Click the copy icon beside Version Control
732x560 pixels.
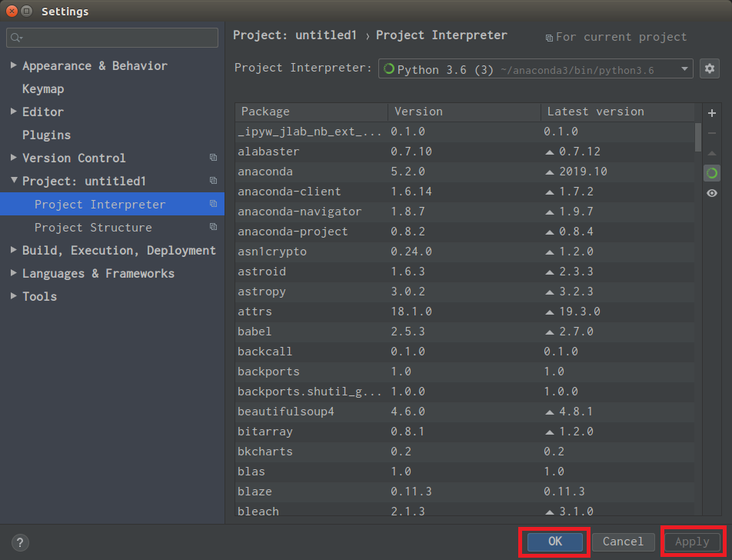tap(213, 158)
